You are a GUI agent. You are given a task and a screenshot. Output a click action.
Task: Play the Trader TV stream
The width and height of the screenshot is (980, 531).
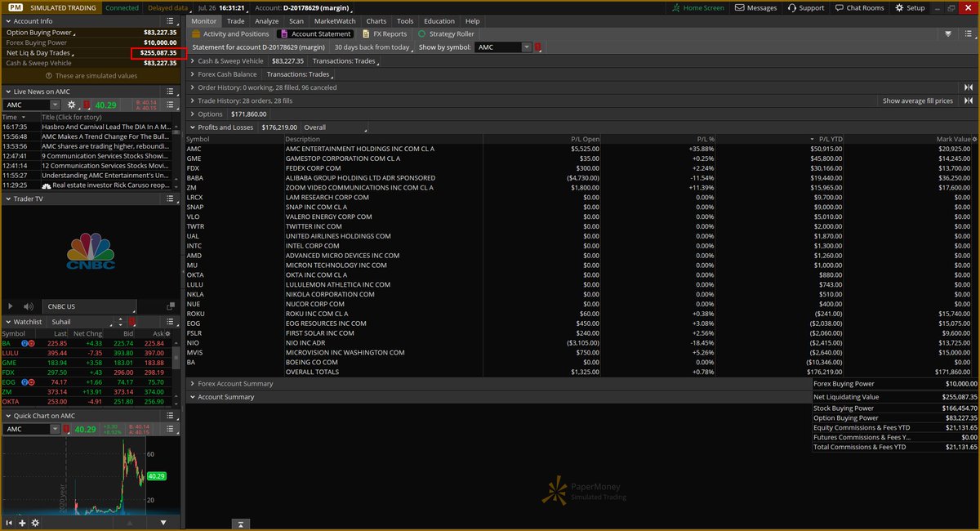9,306
